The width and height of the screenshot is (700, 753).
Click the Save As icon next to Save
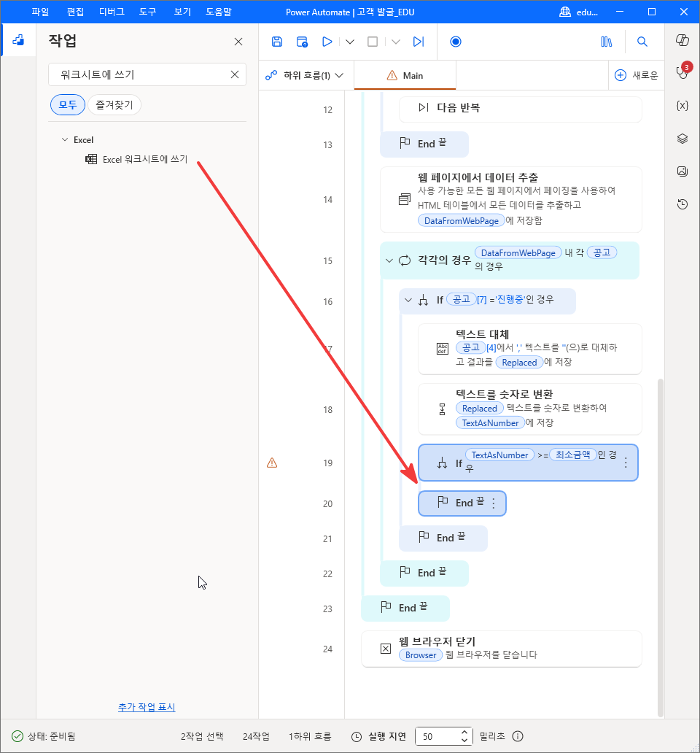click(302, 42)
